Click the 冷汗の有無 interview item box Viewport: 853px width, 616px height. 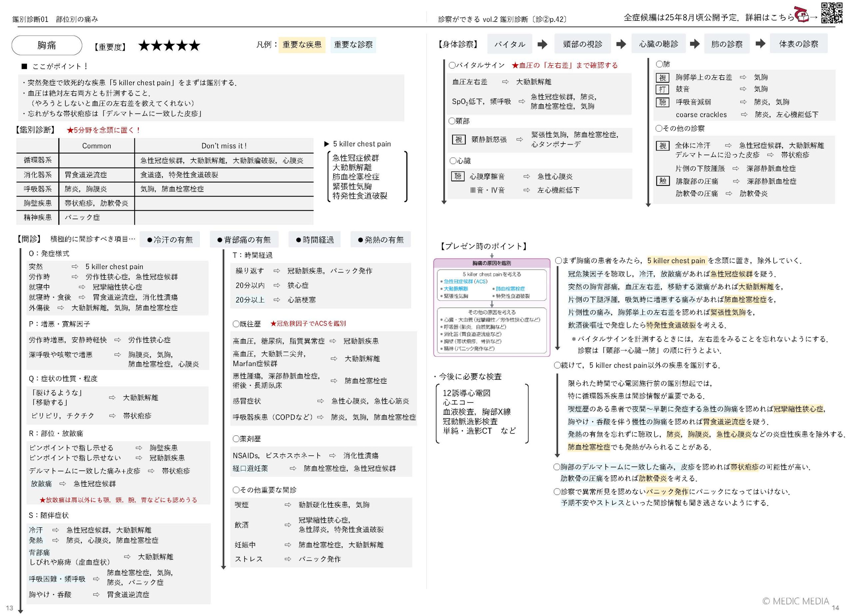(x=170, y=240)
